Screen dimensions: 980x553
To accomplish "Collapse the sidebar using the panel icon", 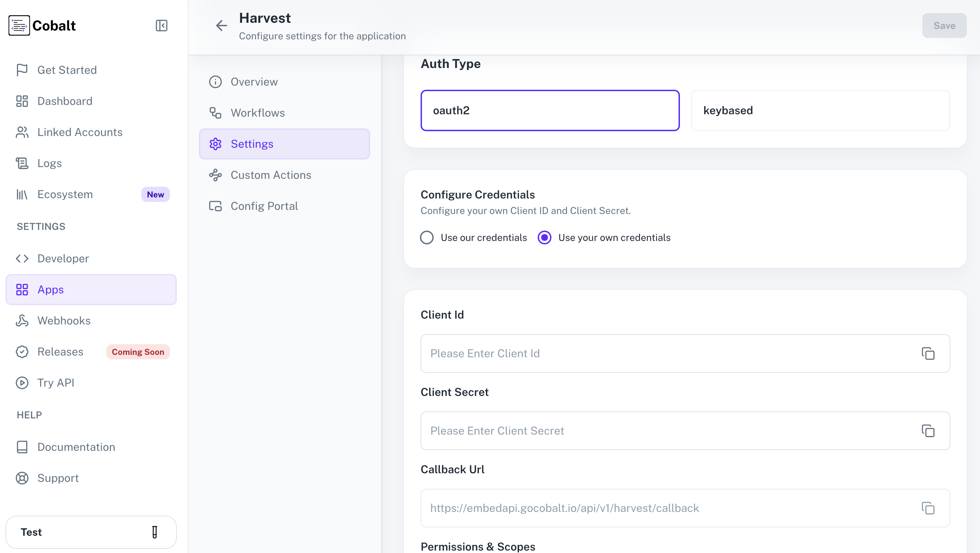I will pos(161,26).
